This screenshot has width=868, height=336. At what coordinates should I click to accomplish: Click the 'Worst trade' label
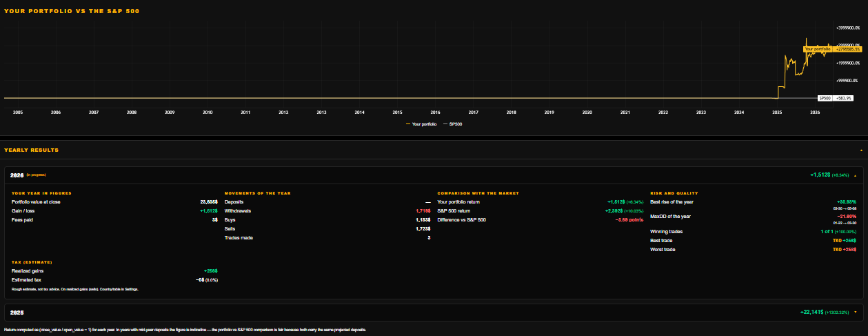(x=663, y=249)
